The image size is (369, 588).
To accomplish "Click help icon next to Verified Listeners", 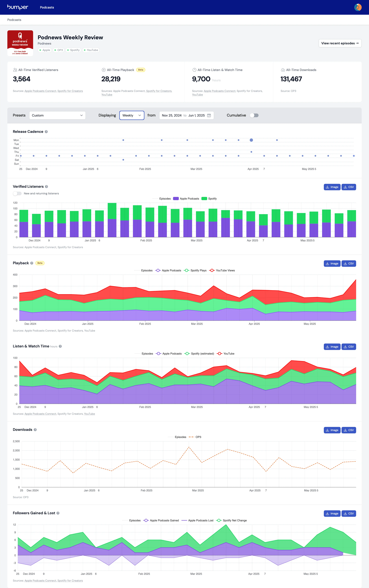I will click(x=46, y=187).
